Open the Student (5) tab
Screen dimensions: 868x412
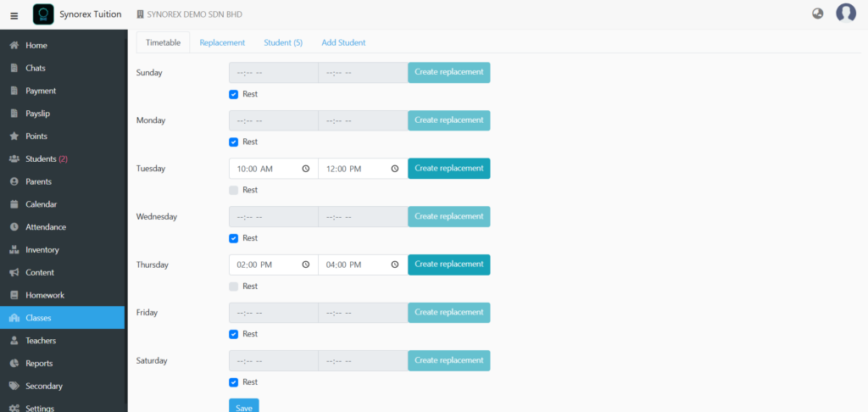[283, 42]
